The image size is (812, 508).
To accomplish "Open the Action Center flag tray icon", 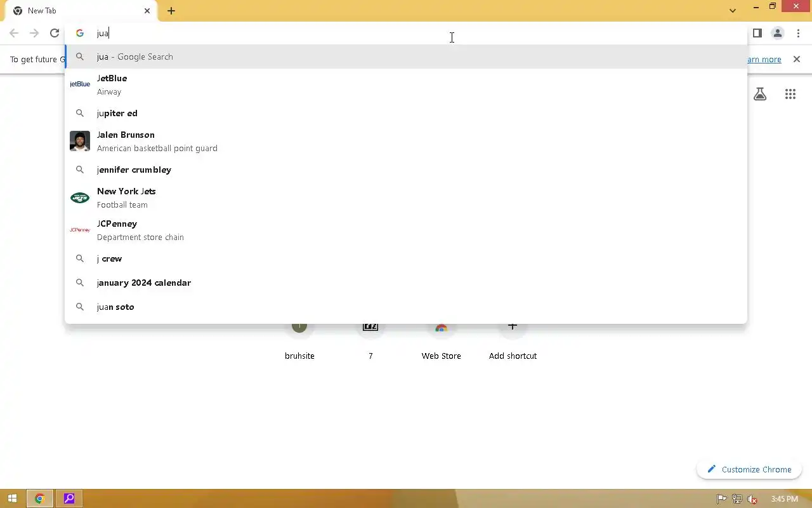I will point(721,499).
